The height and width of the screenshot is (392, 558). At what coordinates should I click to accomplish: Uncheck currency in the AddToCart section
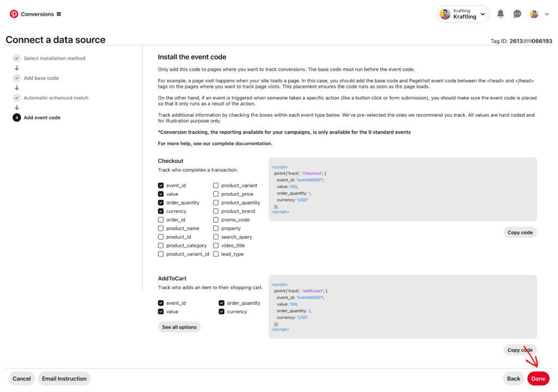pyautogui.click(x=222, y=311)
